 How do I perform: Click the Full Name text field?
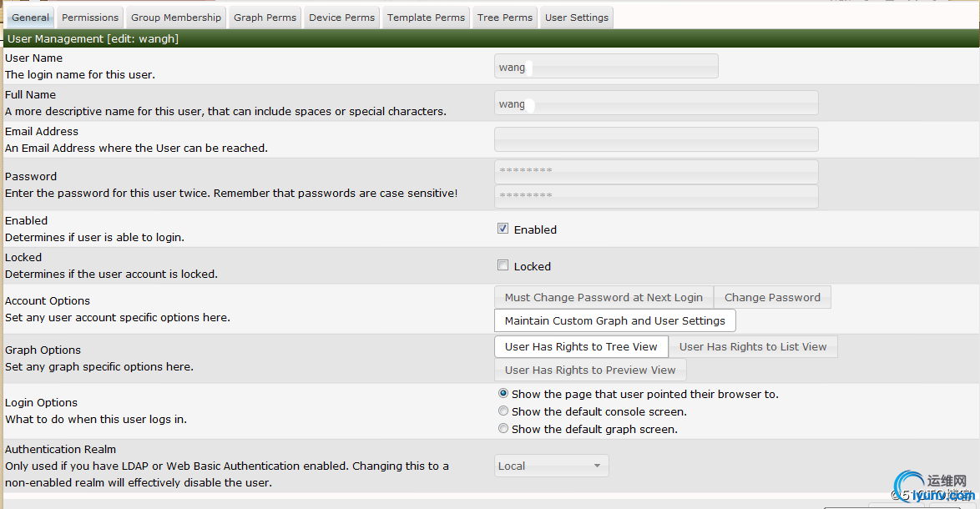pos(656,103)
